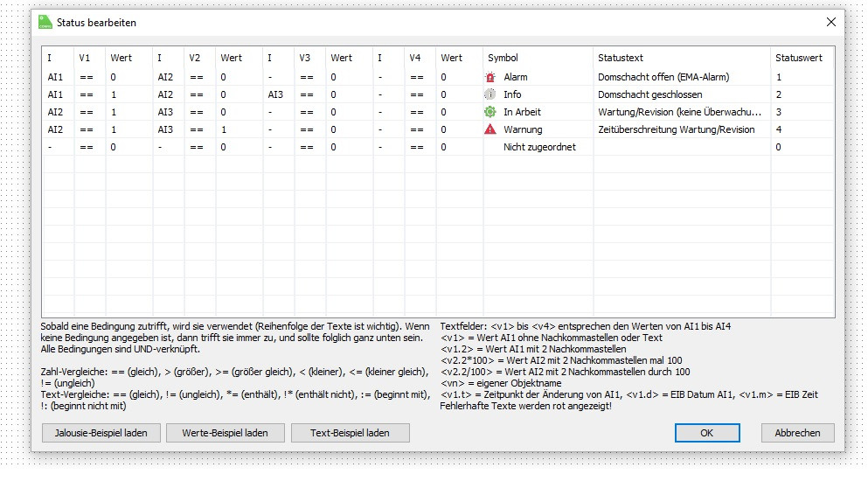Select Statuswert 2 in Info row
Screen dimensions: 868x481
(x=778, y=94)
